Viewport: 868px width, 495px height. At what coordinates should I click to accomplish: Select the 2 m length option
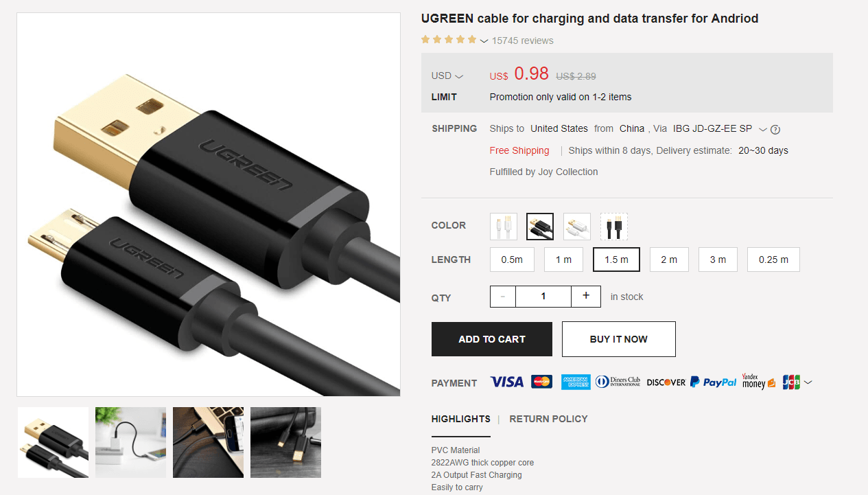click(669, 260)
